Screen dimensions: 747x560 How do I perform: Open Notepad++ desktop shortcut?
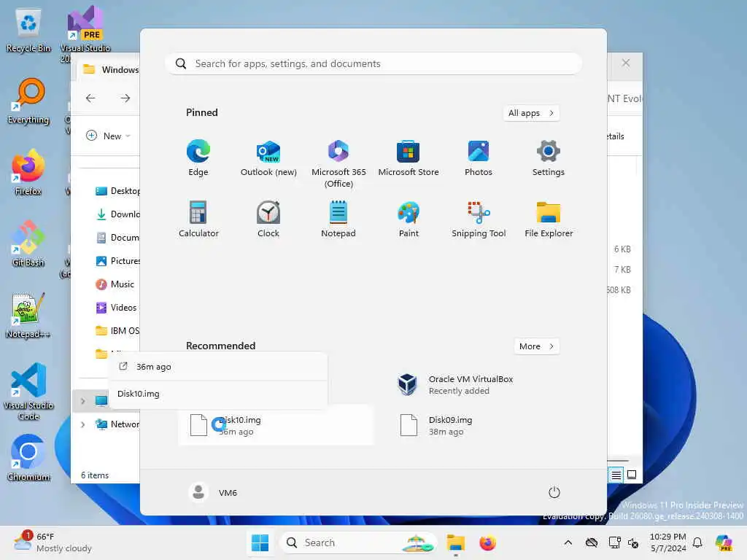[x=28, y=315]
